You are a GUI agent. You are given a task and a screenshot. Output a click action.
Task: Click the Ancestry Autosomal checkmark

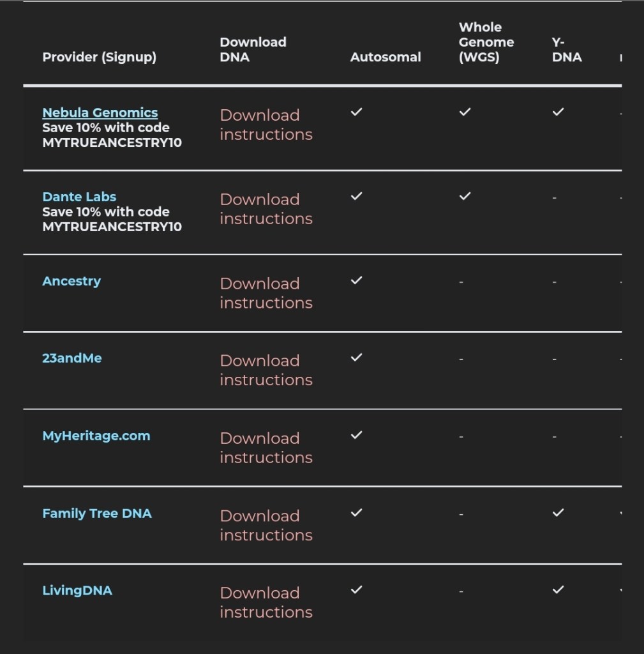[357, 280]
